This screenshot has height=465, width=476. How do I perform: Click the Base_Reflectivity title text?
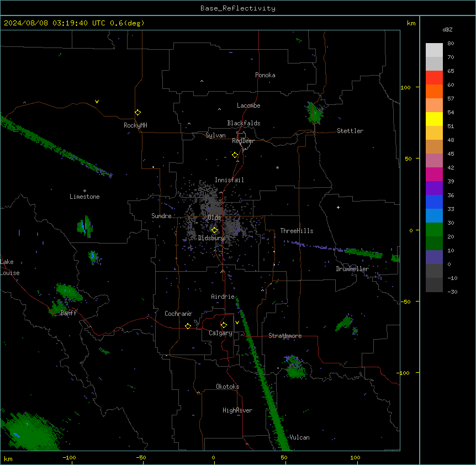pyautogui.click(x=238, y=8)
